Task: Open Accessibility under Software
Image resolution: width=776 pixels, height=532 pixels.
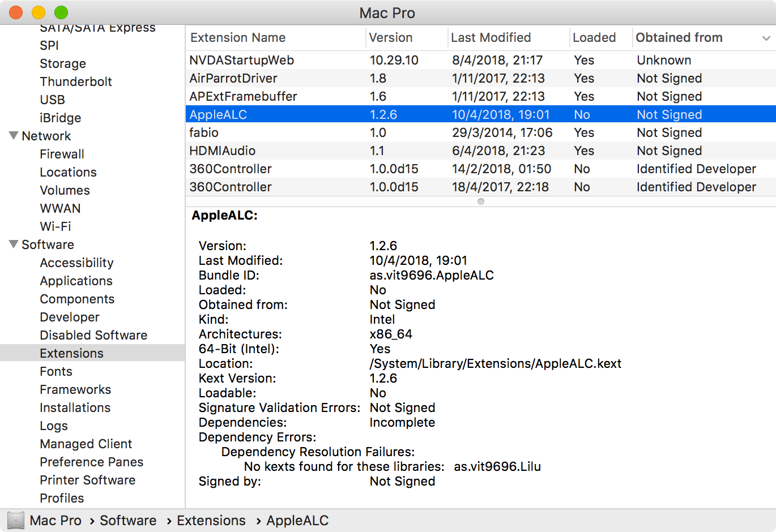Action: (76, 263)
